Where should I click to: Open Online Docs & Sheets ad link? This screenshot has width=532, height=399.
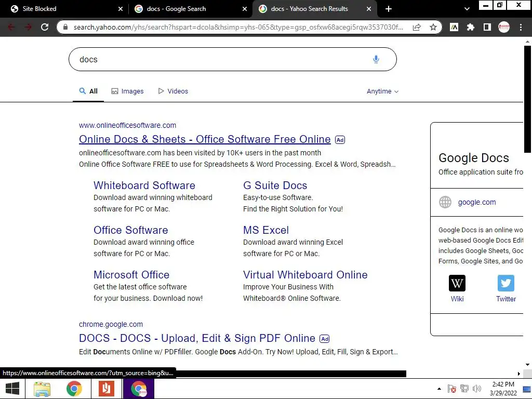tap(205, 139)
